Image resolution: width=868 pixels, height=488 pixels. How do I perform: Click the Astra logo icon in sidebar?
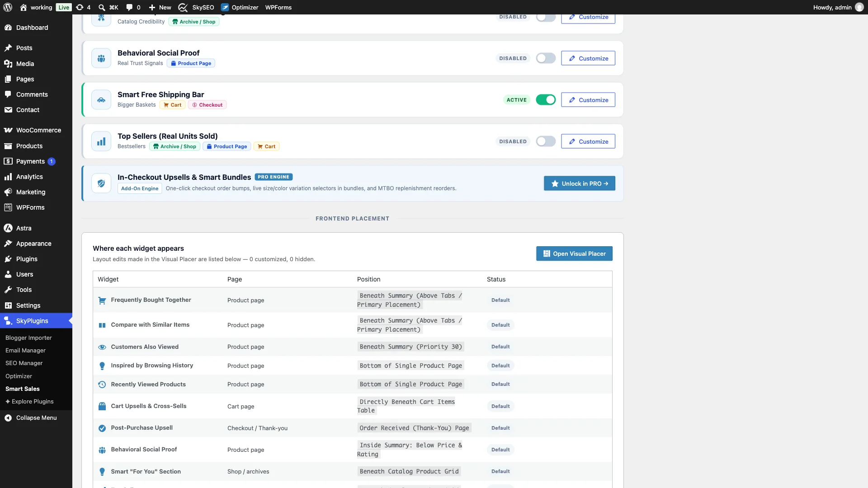[8, 228]
